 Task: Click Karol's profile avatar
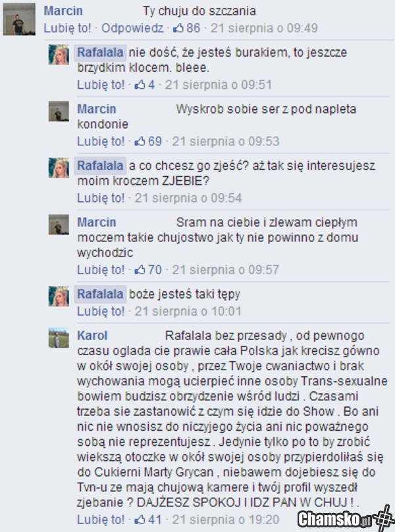click(59, 338)
